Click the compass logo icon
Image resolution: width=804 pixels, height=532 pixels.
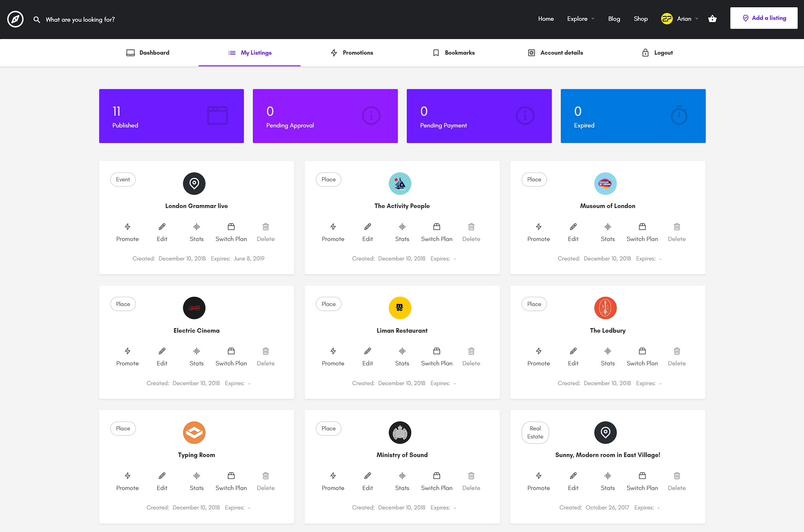[x=15, y=19]
